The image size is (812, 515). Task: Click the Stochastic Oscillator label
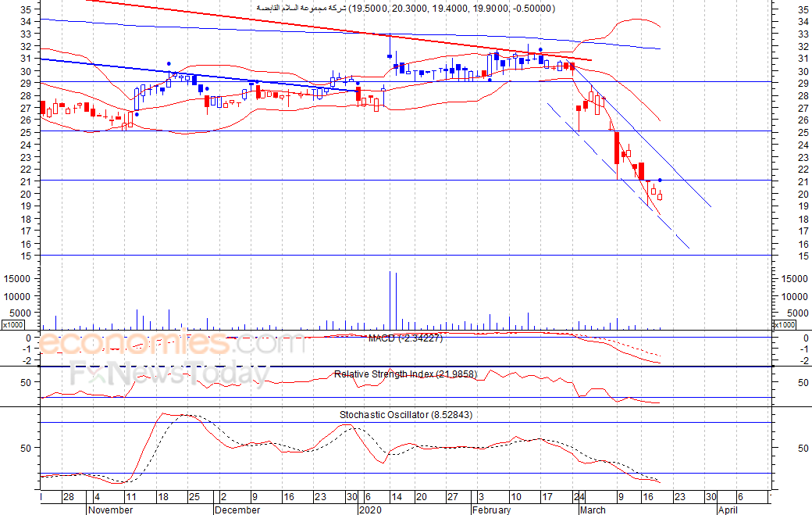pos(406,415)
